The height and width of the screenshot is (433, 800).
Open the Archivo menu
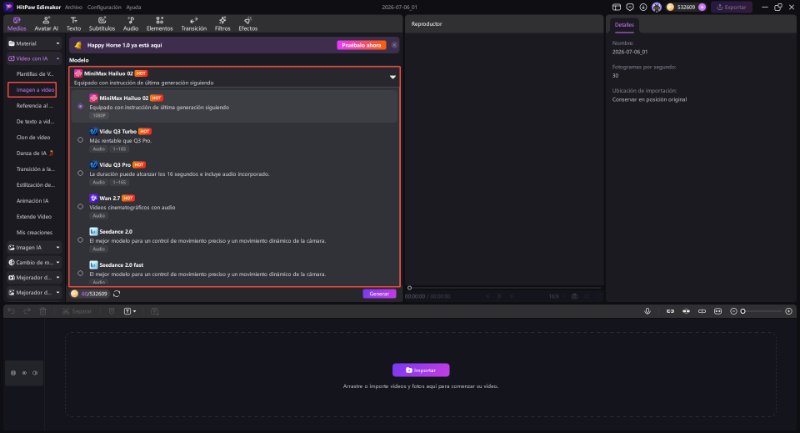[x=73, y=7]
